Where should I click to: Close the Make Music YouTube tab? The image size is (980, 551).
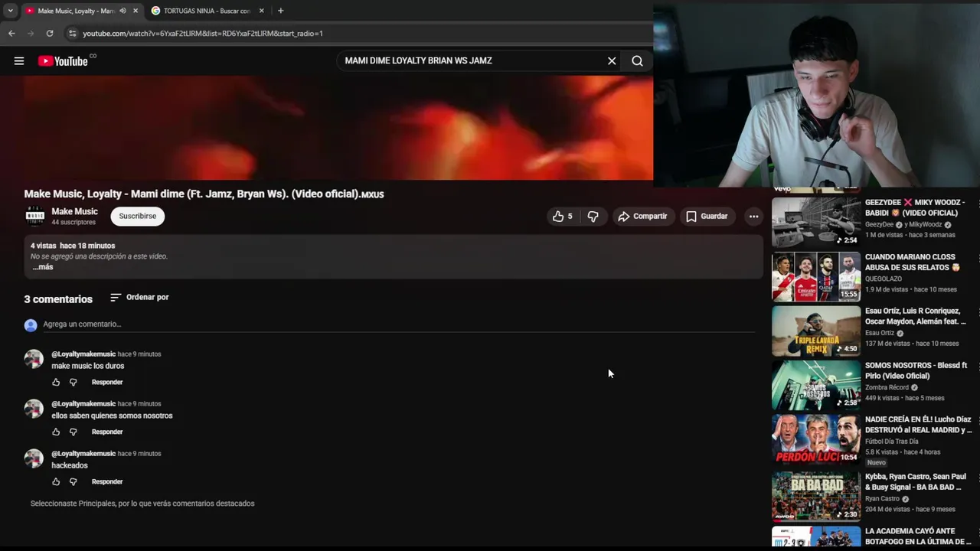tap(136, 11)
